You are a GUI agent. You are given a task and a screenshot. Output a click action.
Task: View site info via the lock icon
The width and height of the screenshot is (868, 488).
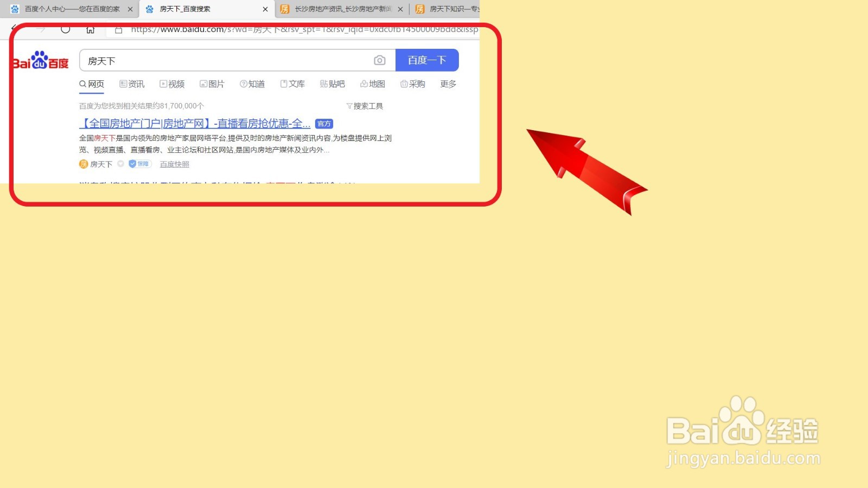(118, 30)
